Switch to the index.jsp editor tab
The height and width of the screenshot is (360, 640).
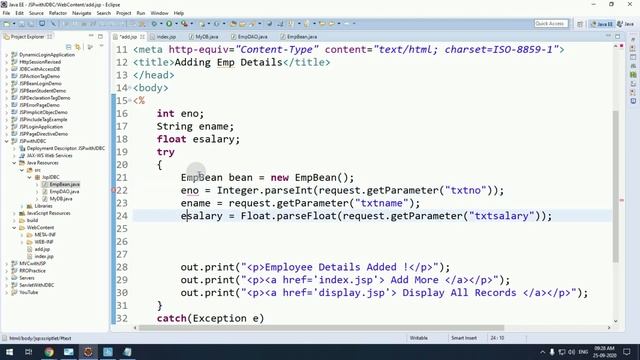tap(163, 37)
